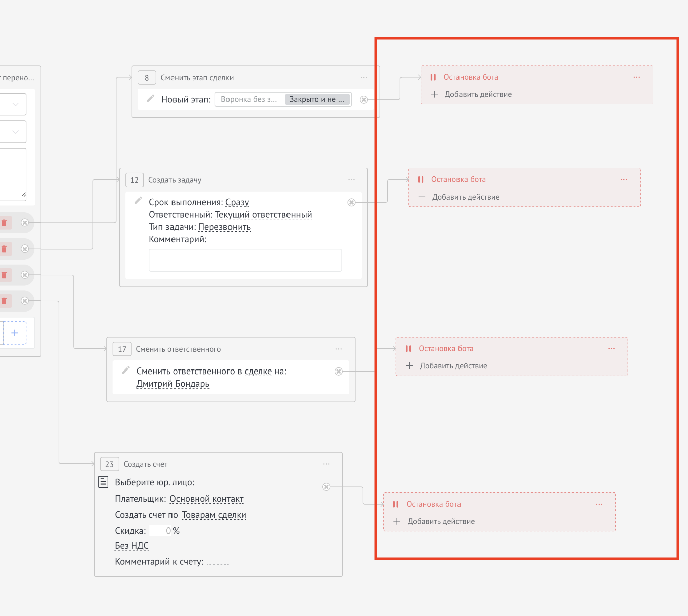This screenshot has height=616, width=688.
Task: Open the "Закрыто и не ..." stage selector
Action: 317,99
